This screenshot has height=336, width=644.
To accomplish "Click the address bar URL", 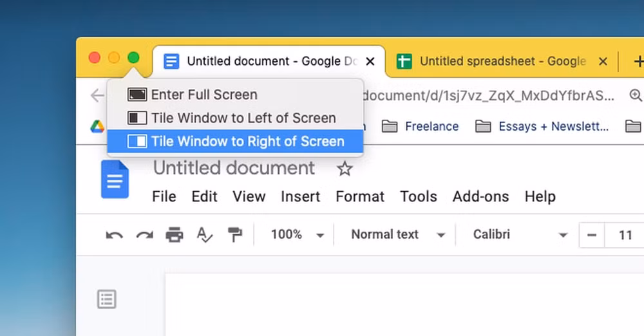I will [489, 96].
